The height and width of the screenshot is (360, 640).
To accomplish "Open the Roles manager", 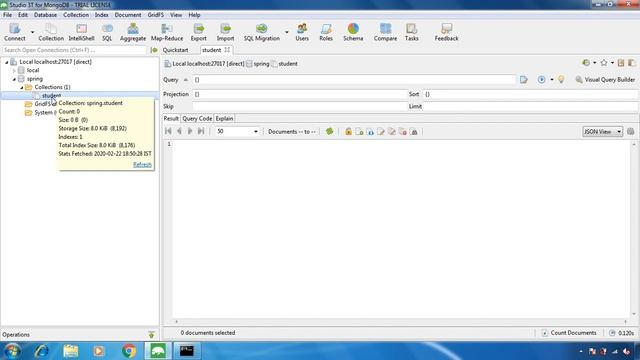I will [x=326, y=32].
